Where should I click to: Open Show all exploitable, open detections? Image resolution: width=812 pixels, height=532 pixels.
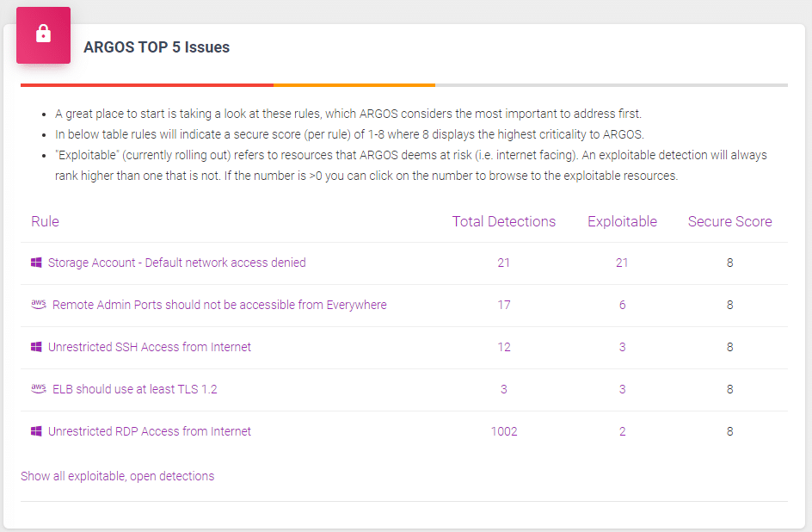[x=118, y=475]
